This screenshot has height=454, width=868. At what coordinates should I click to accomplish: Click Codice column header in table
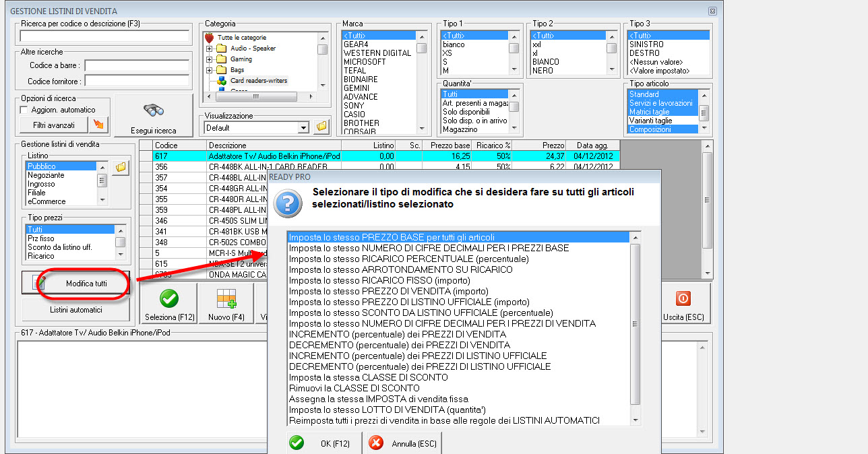179,145
